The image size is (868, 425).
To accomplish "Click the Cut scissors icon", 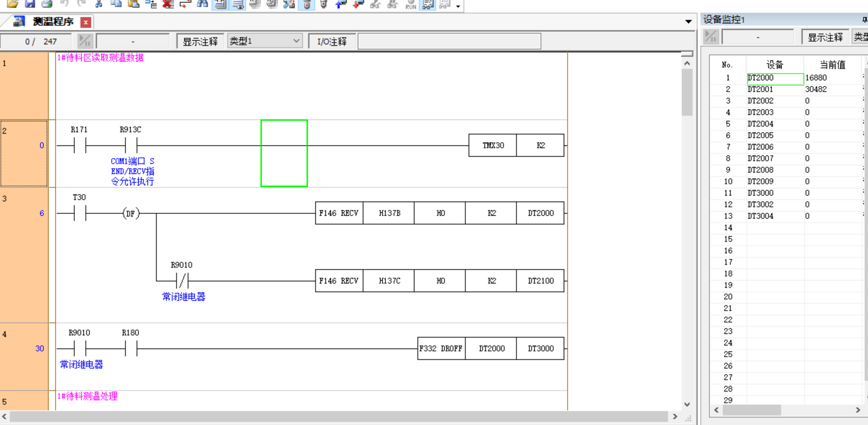I will 99,4.
